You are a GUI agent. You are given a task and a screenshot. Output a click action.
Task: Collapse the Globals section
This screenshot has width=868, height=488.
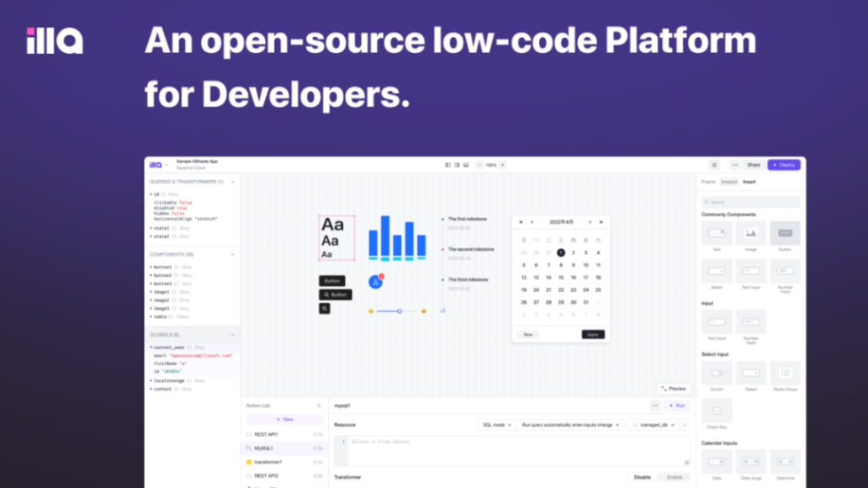pos(232,335)
